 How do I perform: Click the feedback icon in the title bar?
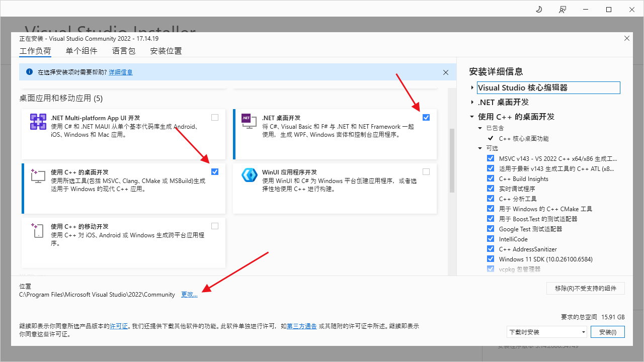click(562, 9)
